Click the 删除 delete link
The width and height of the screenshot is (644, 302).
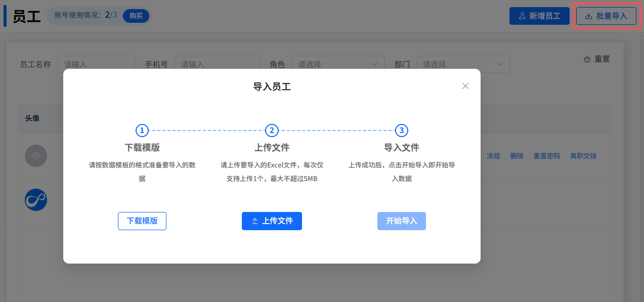(517, 156)
